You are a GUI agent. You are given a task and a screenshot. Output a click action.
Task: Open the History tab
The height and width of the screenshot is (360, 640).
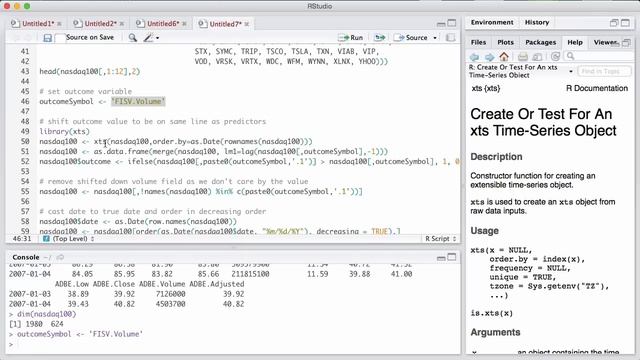(537, 22)
